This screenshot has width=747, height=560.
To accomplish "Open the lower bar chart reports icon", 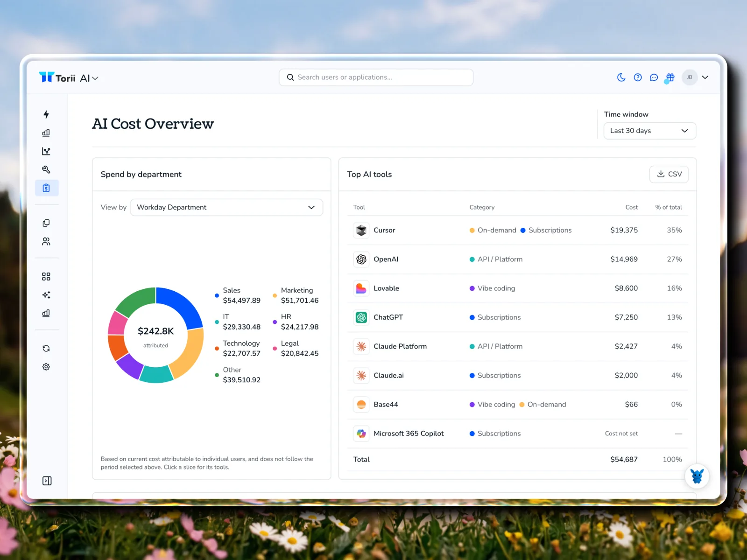I will tap(46, 313).
